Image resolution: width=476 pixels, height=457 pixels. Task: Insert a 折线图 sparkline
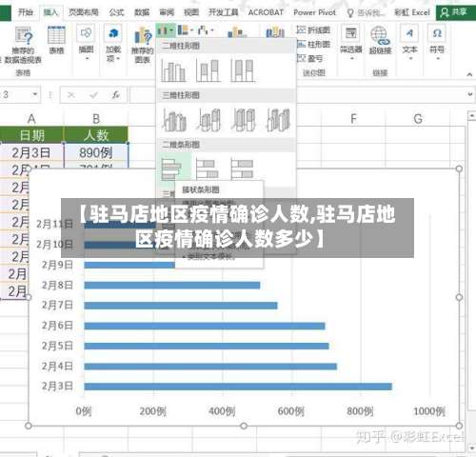pyautogui.click(x=313, y=30)
